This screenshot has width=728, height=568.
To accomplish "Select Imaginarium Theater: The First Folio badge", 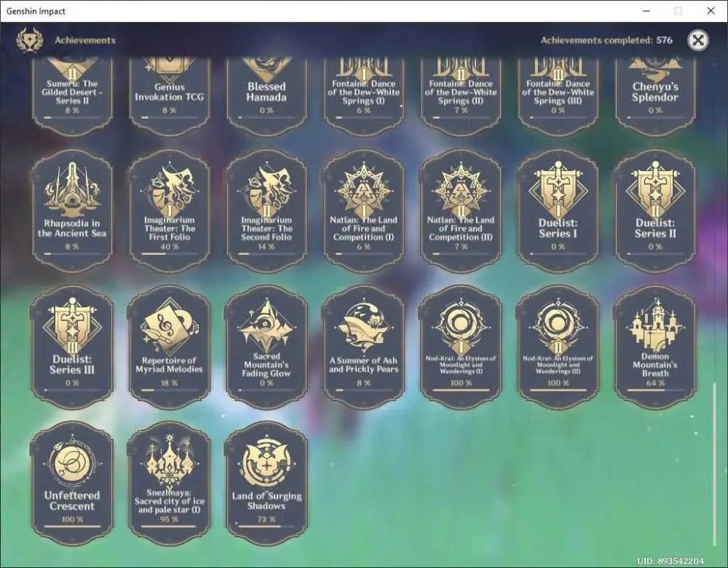I will coord(170,211).
